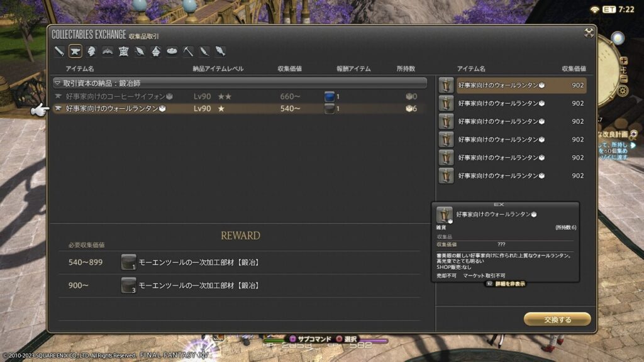Open the Goldsmith class icon tab
The image size is (644, 362).
coord(108,52)
